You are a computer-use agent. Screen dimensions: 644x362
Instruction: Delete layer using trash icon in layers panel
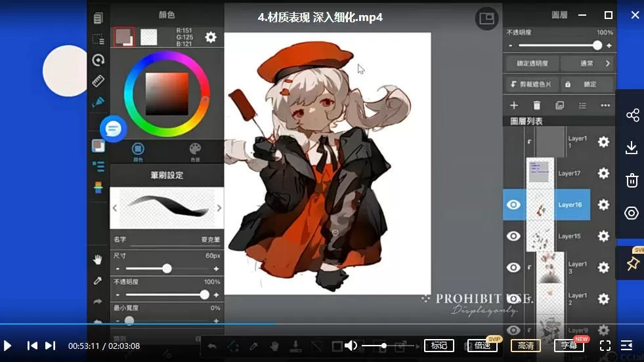pos(537,106)
